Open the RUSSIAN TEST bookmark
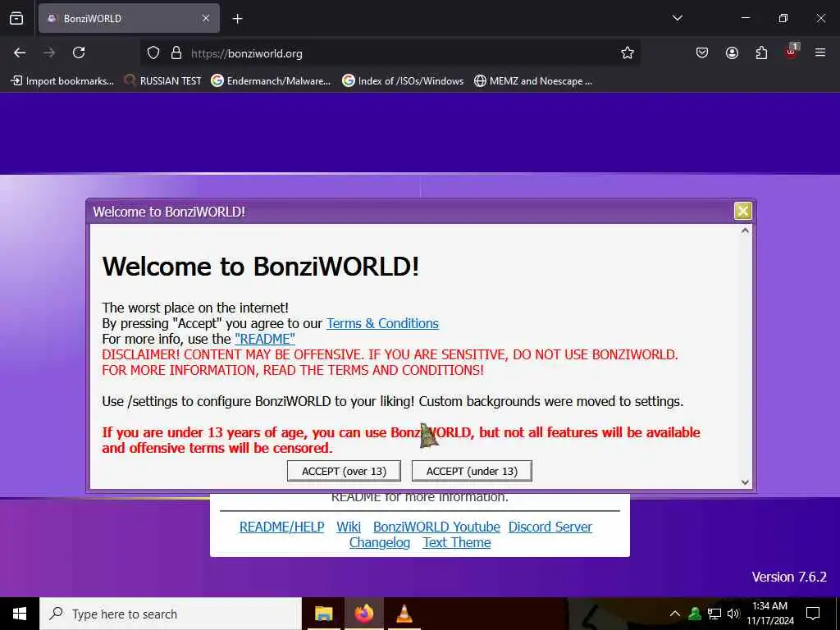Viewport: 840px width, 630px height. [x=163, y=81]
